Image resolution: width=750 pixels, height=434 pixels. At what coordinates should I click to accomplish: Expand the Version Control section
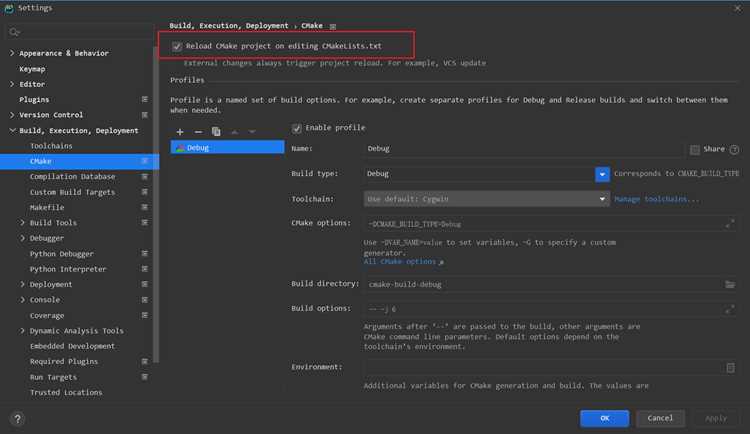pyautogui.click(x=12, y=115)
